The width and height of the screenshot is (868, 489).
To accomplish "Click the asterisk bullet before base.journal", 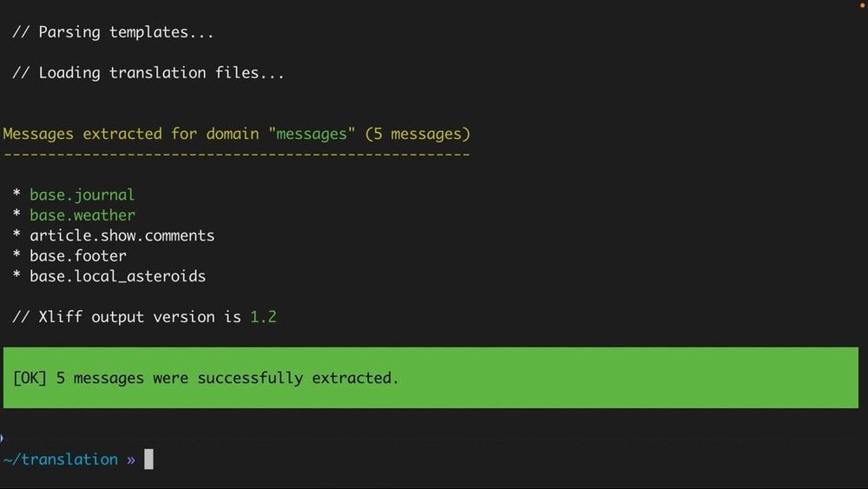I will pos(16,194).
